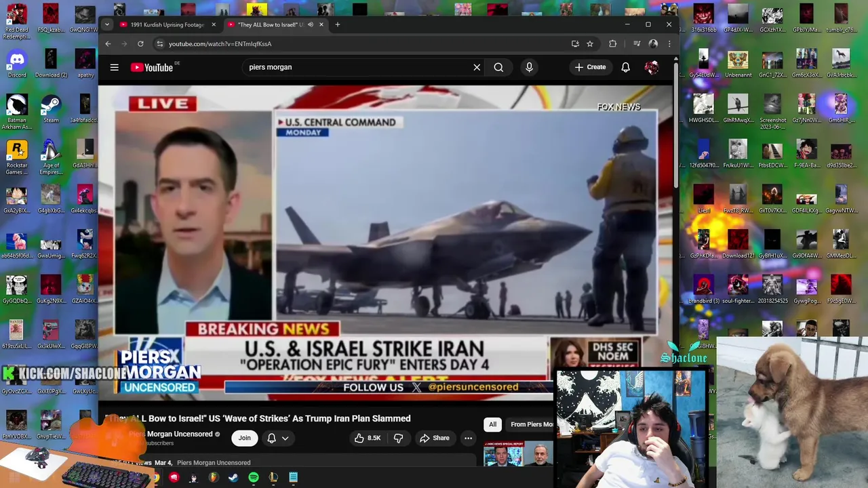Open Rockstar Games desktop shortcut
This screenshot has height=488, width=868.
tap(17, 157)
